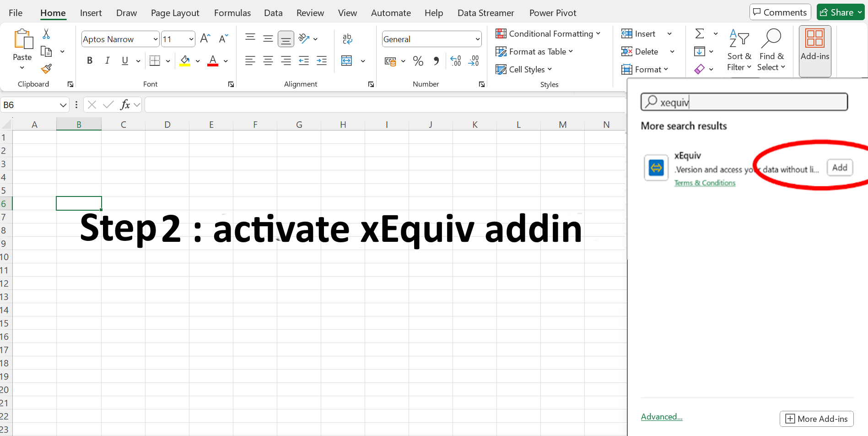Viewport: 868px width, 436px height.
Task: Click the Cut scissors icon
Action: 46,34
